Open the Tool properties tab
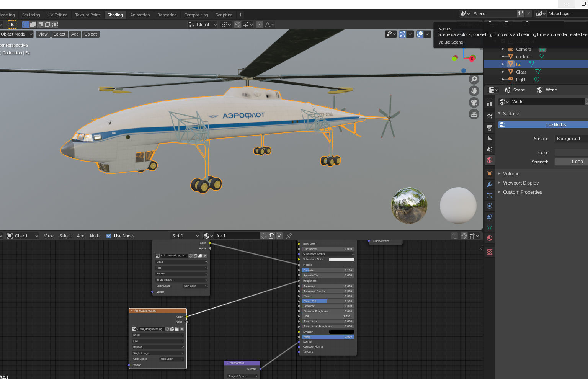The image size is (588, 379). pos(489,103)
